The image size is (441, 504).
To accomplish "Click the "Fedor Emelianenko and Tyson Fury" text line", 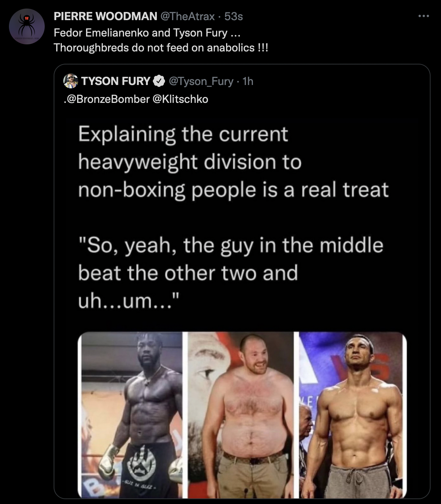I will pyautogui.click(x=147, y=33).
